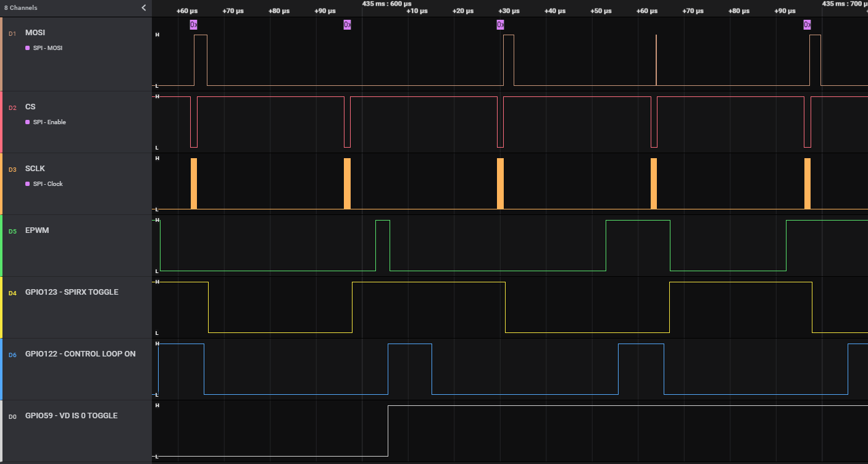868x464 pixels.
Task: Select the GPIO59 - VD IS 0 TOGGLE label
Action: point(71,416)
